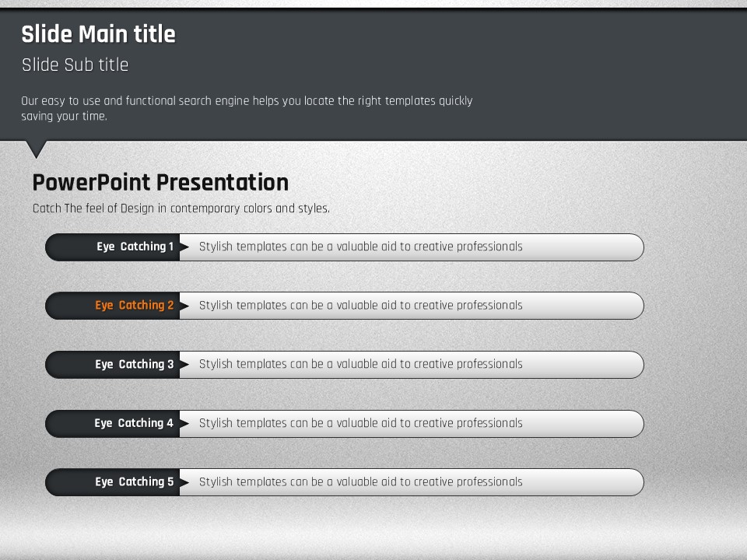Click the "Eye Catching 3" label
This screenshot has height=560, width=747.
point(135,364)
